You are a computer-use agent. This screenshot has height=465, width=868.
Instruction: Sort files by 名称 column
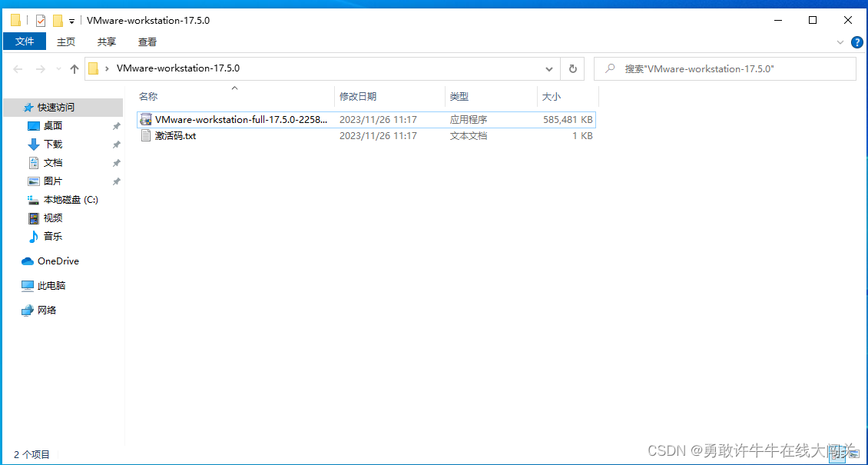tap(148, 96)
